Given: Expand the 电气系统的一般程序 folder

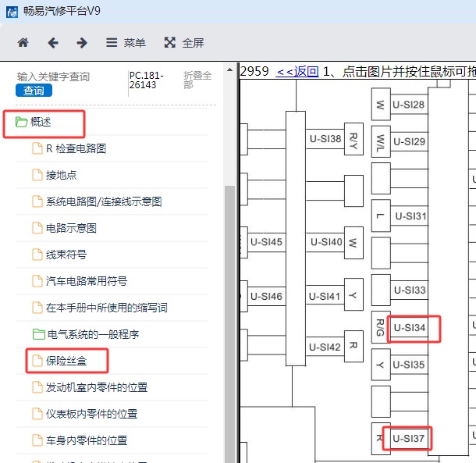Looking at the screenshot, I should 93,334.
